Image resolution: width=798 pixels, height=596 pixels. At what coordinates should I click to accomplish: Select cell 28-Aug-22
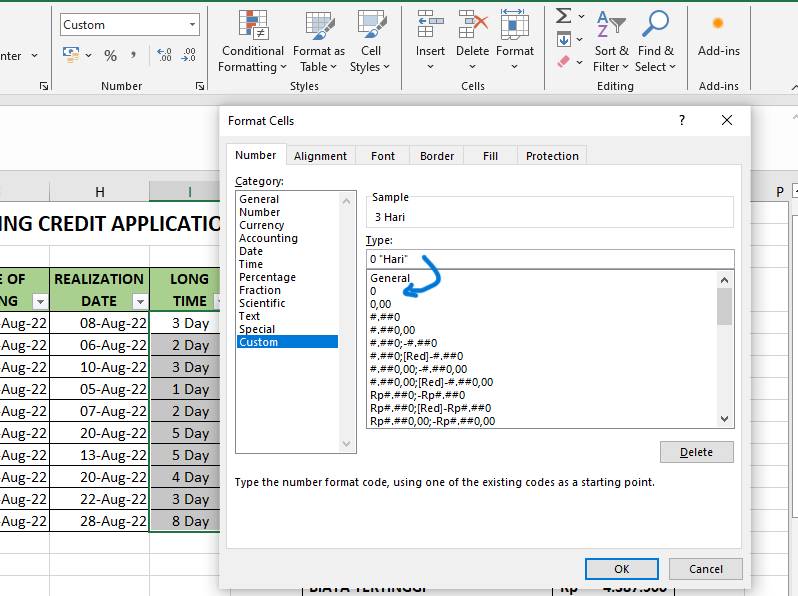click(99, 521)
